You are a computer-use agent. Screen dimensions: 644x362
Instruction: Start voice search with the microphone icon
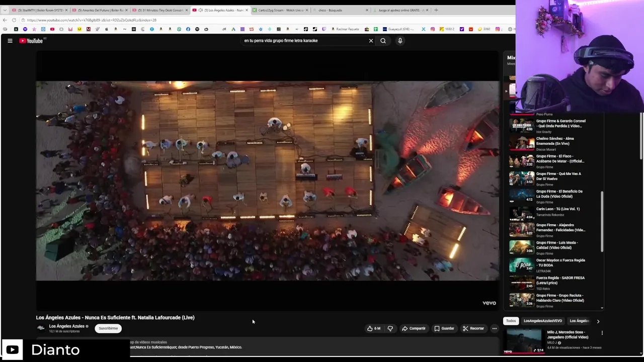coord(400,41)
